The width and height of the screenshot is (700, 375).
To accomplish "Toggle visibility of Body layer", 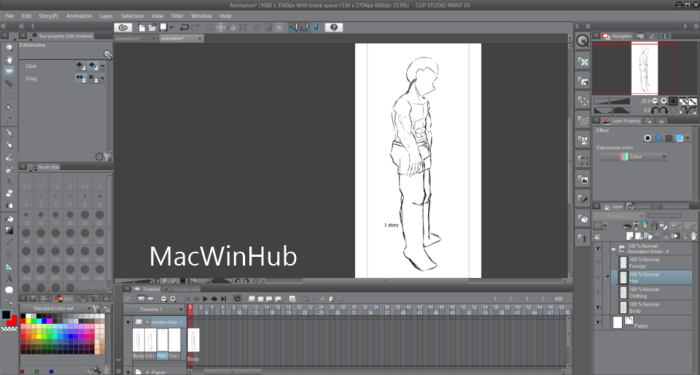I will tap(598, 308).
